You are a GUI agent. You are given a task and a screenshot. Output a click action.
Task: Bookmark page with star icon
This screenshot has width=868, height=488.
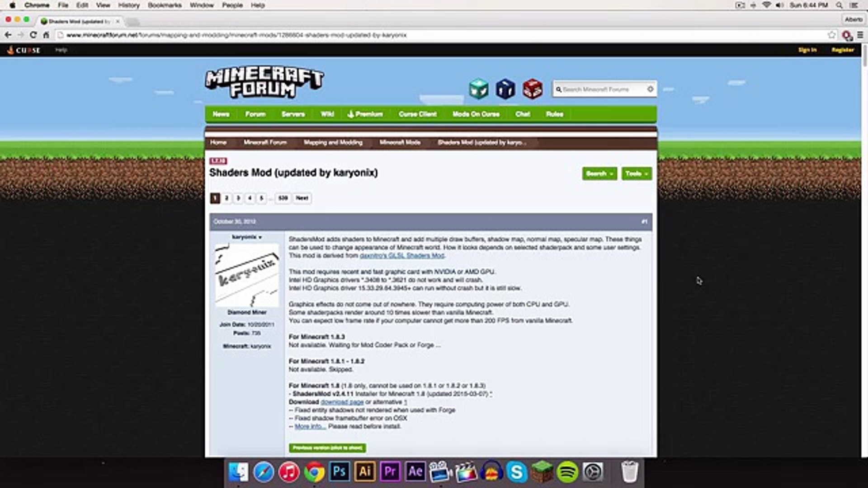click(x=831, y=35)
